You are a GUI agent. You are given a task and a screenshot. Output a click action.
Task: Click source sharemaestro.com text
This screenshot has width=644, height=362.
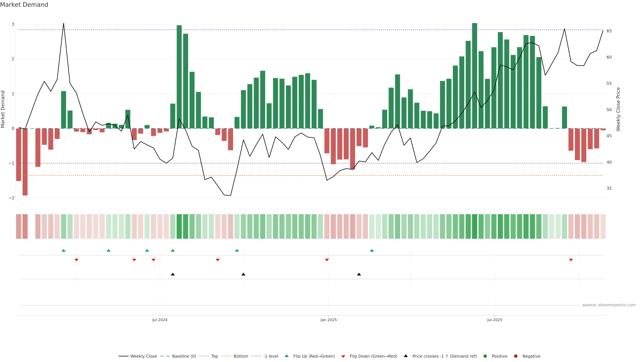pyautogui.click(x=609, y=305)
